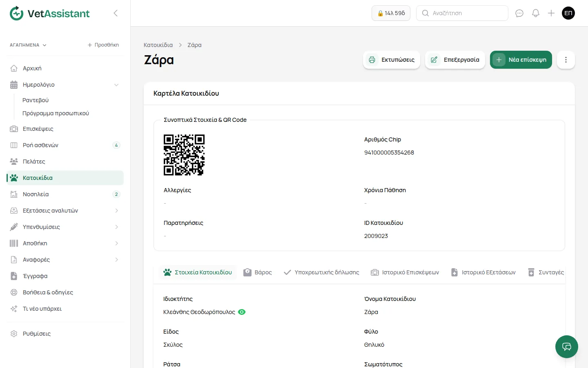This screenshot has width=588, height=368.
Task: Open Ροή ασθενών in the sidebar
Action: 65,145
